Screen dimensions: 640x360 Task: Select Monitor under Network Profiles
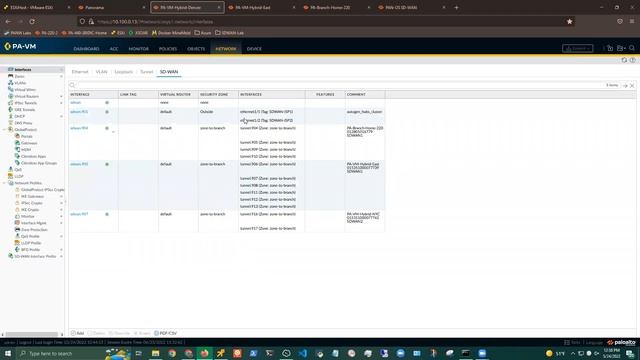point(27,216)
